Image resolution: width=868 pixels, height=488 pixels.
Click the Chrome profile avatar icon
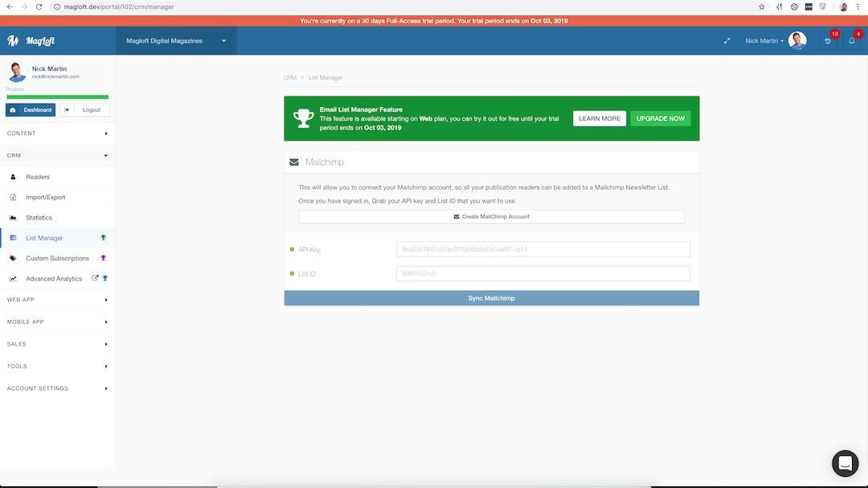point(844,6)
